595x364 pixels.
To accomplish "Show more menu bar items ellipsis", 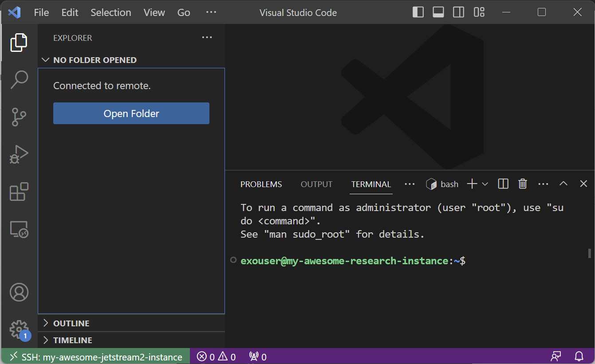I will click(x=211, y=12).
